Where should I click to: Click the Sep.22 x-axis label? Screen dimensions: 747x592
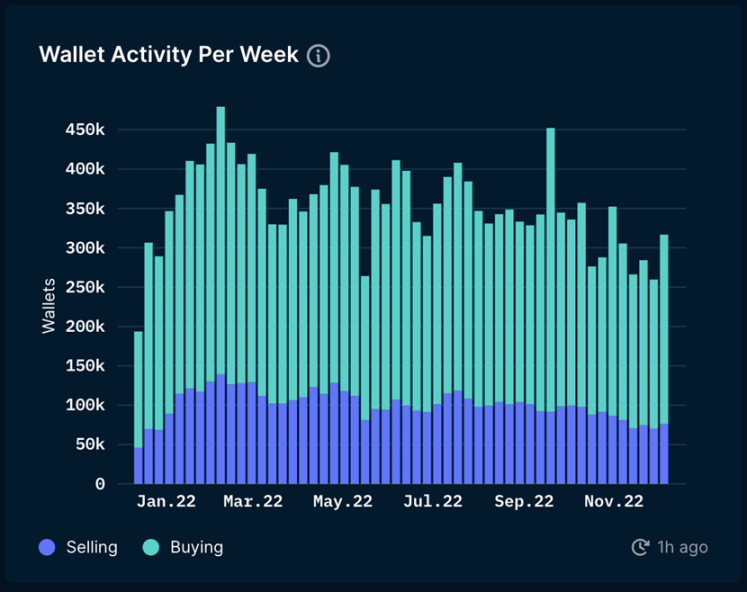click(523, 502)
